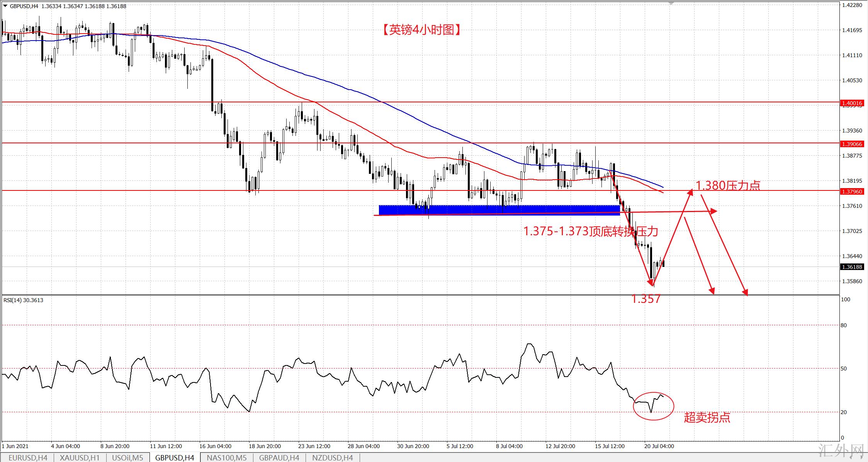Select the 1.39066 red price tag

pos(852,144)
